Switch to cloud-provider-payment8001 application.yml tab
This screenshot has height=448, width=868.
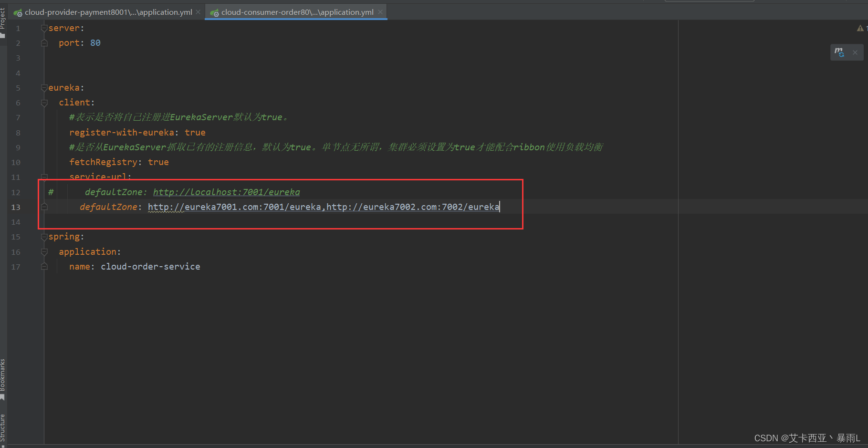108,12
